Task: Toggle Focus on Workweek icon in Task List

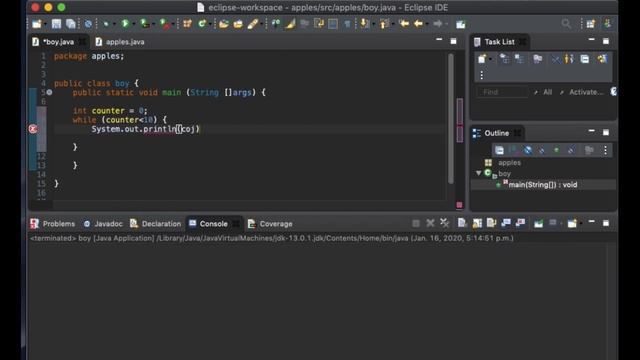Action: tap(538, 59)
